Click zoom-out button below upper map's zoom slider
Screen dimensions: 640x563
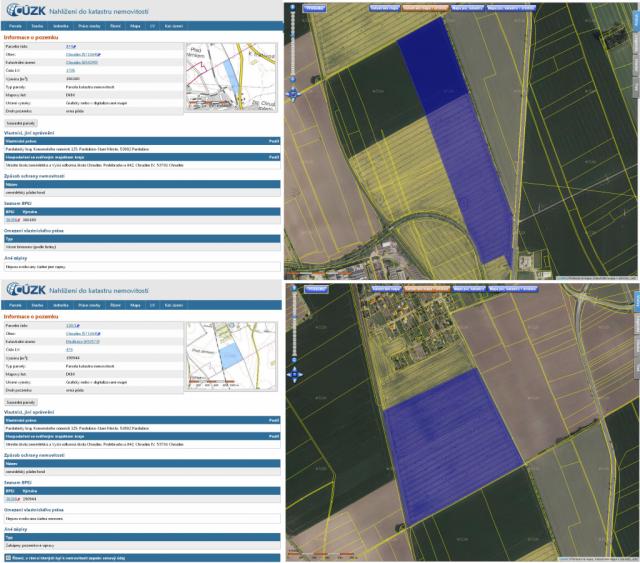click(292, 81)
